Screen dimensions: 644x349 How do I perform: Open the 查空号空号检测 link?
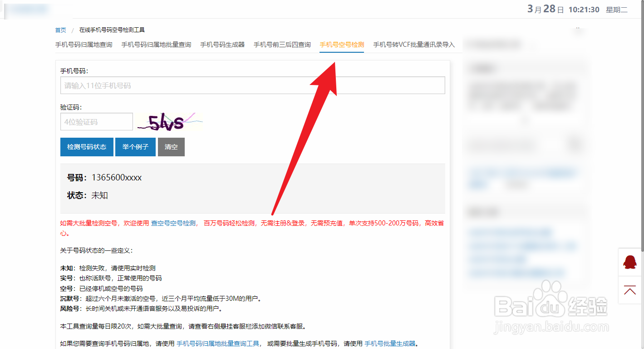pyautogui.click(x=173, y=223)
